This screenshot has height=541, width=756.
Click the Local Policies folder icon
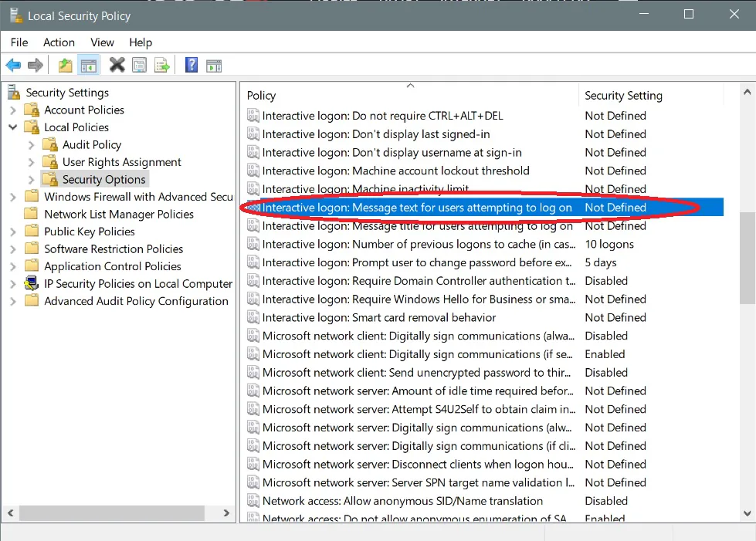click(x=32, y=127)
